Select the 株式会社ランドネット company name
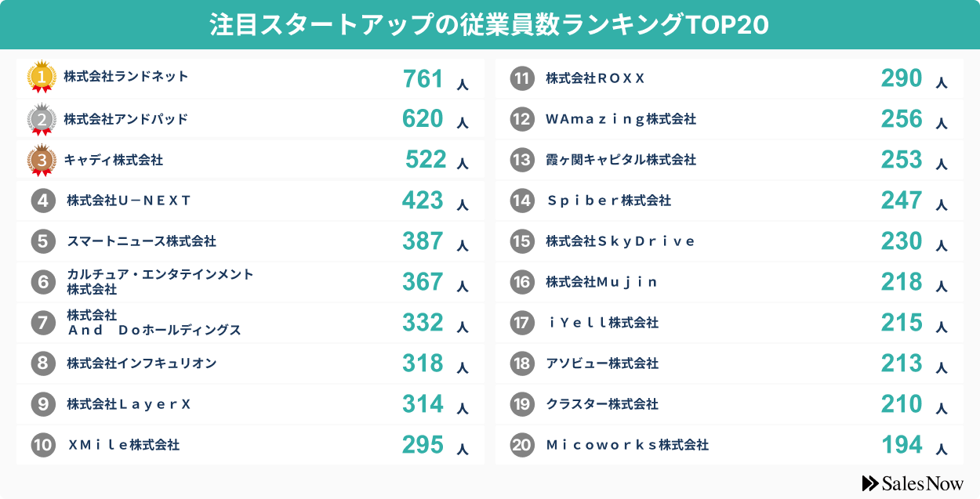The height and width of the screenshot is (499, 980). coord(126,77)
